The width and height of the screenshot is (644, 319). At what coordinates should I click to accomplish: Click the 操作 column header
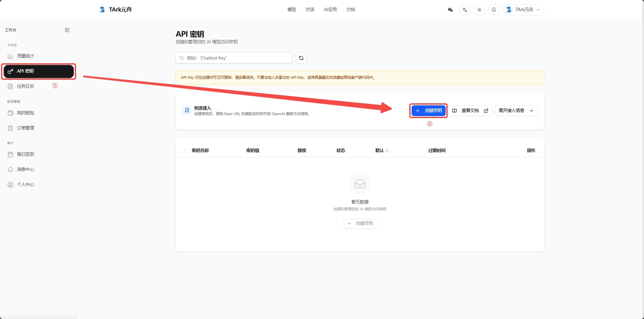click(x=531, y=150)
